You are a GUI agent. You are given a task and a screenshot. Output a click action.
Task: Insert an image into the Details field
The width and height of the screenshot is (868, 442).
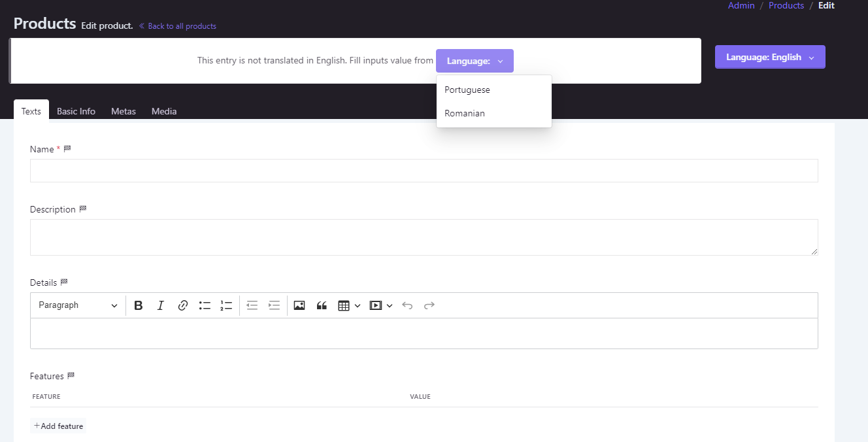(299, 305)
